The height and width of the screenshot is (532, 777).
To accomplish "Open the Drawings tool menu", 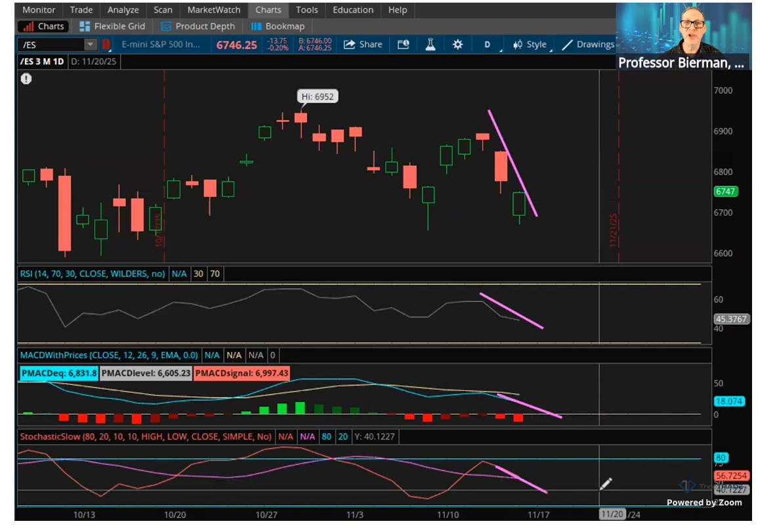I will pyautogui.click(x=588, y=45).
